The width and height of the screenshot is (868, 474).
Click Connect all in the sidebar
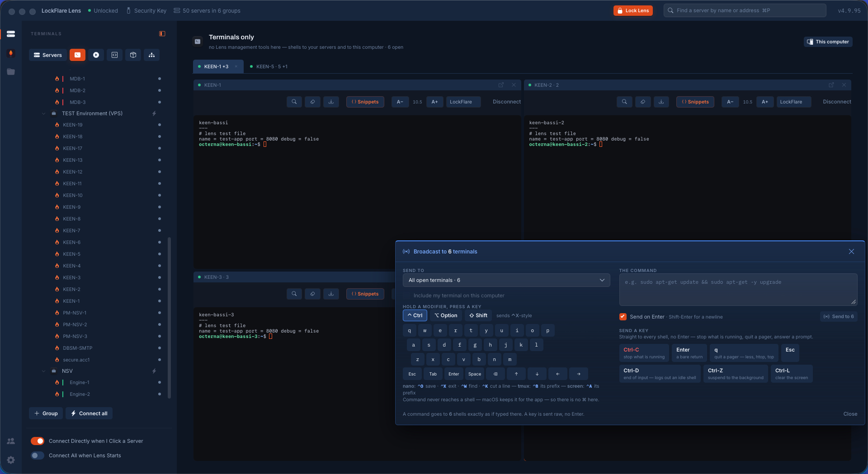[x=89, y=413]
